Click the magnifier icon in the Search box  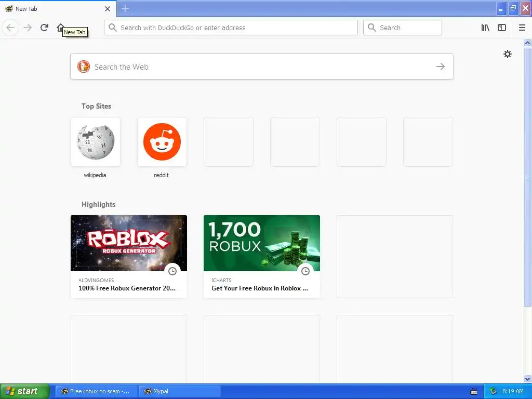coord(372,28)
